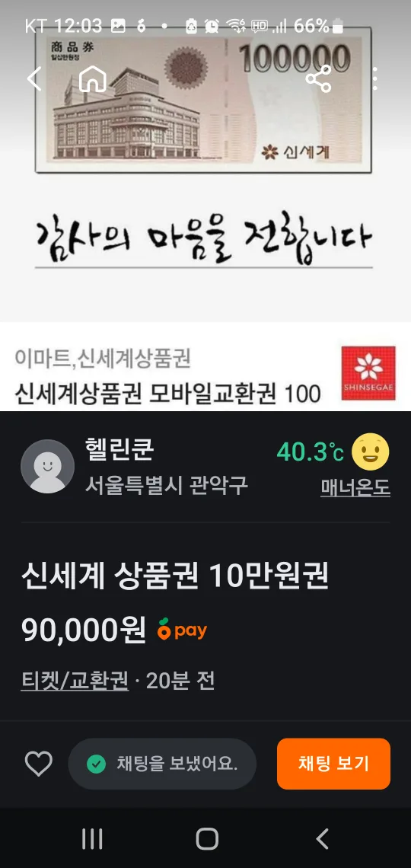The height and width of the screenshot is (868, 411).
Task: Open the 매너온도 link
Action: coord(355,488)
